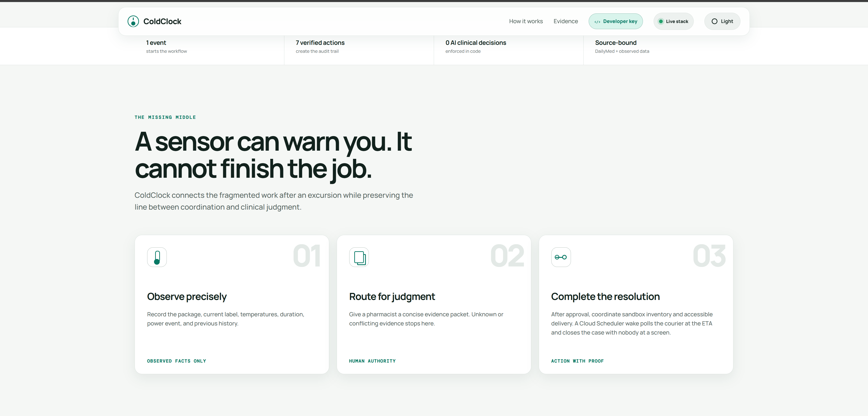Click the 7 verified actions stat
Viewport: 868px width, 416px height.
320,43
